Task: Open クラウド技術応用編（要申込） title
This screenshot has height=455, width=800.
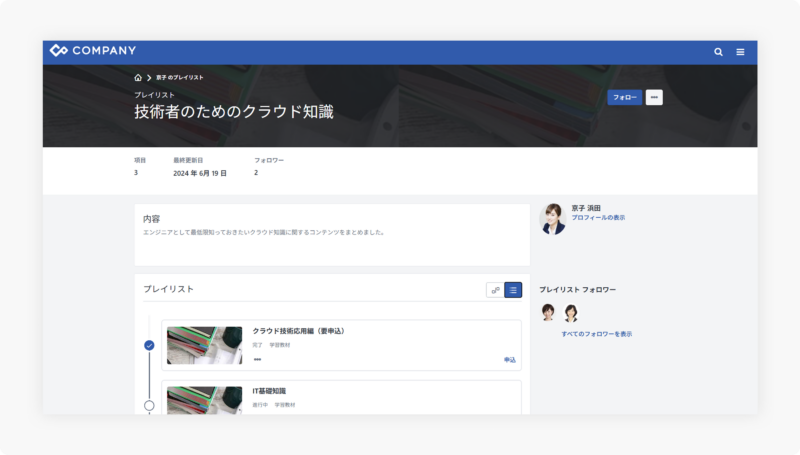Action: point(300,331)
